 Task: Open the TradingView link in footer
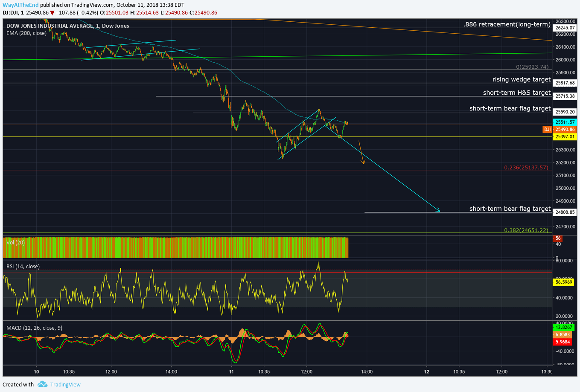tap(65, 384)
